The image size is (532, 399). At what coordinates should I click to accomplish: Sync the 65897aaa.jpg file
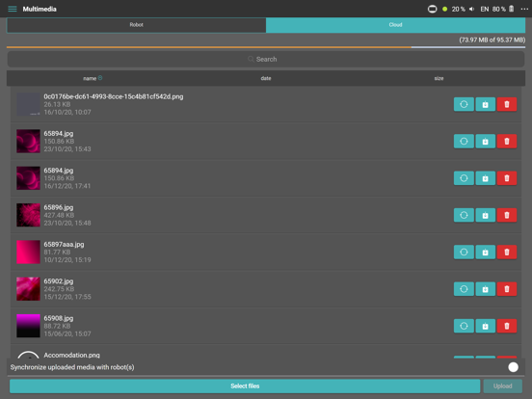(x=464, y=253)
